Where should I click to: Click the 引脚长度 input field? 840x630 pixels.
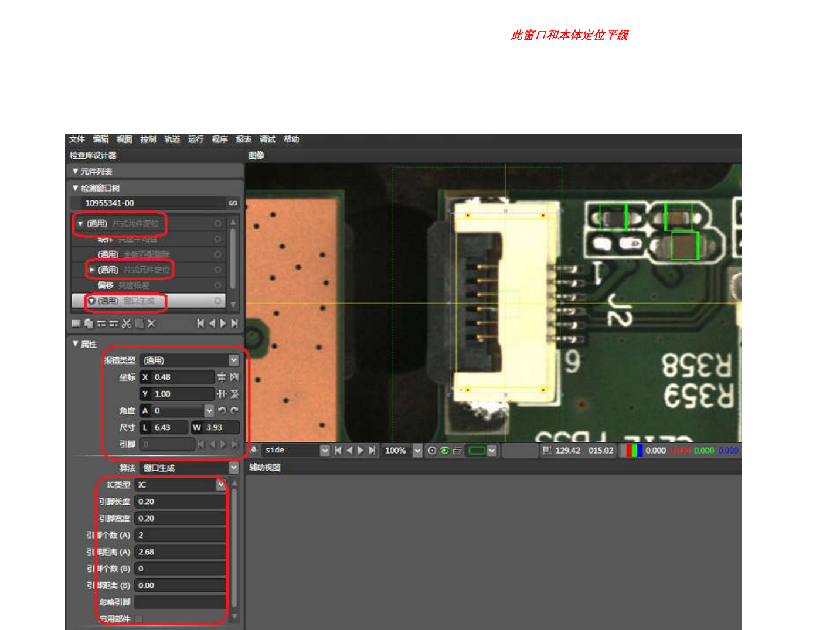179,502
